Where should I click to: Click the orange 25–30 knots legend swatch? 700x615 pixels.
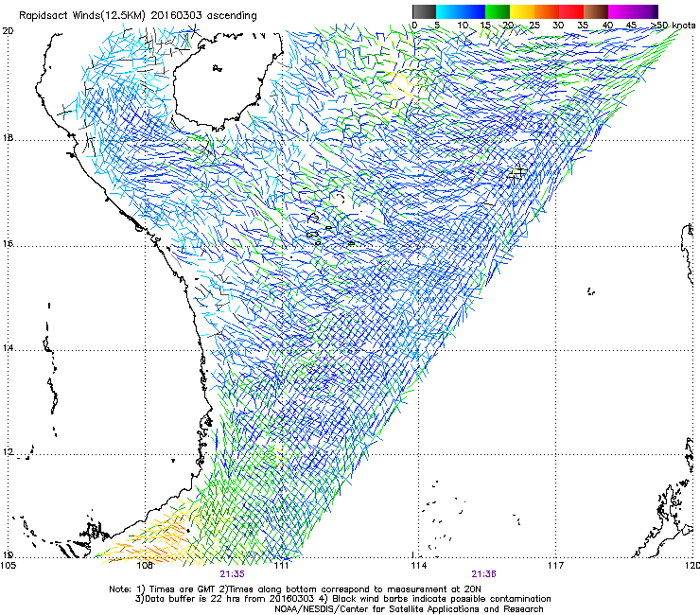(547, 11)
